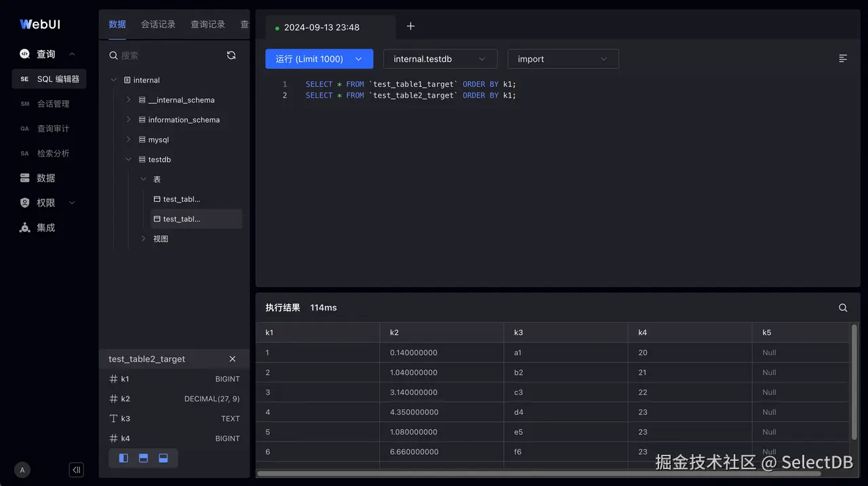Click the 执行结果 results label
Viewport: 868px width, 486px height.
pyautogui.click(x=283, y=308)
